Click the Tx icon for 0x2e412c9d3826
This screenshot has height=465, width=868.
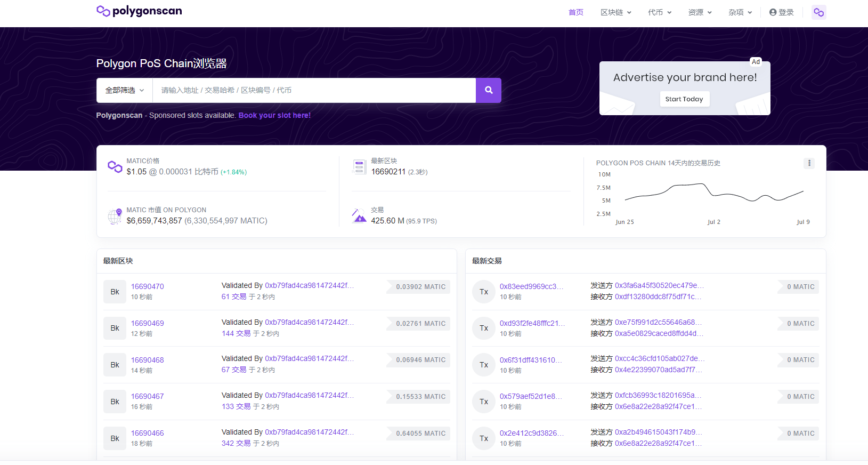484,438
